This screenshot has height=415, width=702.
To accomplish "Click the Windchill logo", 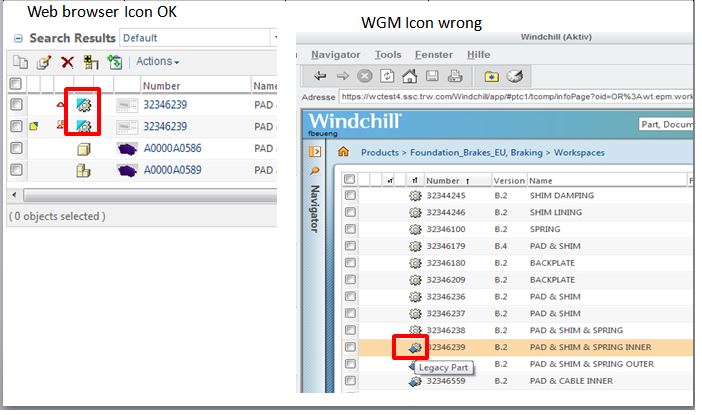I will 355,121.
